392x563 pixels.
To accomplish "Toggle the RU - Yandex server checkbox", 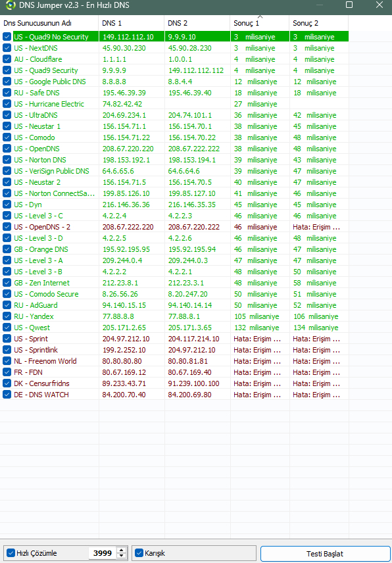I will pyautogui.click(x=7, y=316).
